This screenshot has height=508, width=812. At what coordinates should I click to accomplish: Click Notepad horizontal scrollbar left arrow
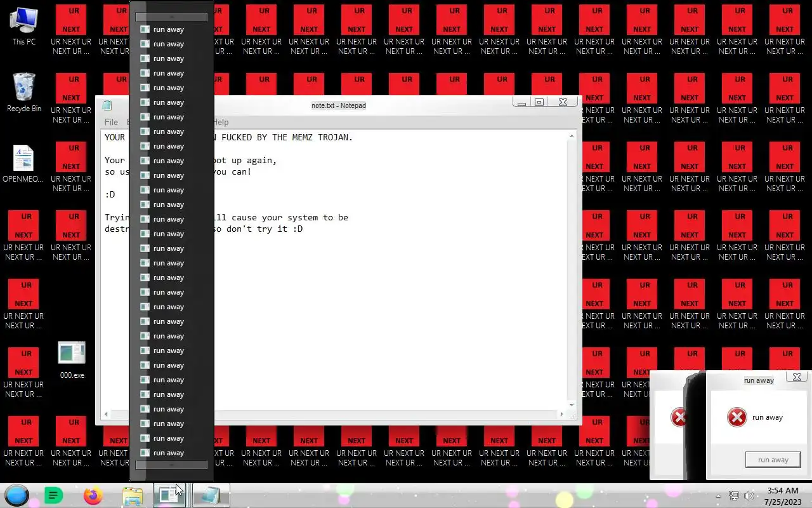point(106,414)
